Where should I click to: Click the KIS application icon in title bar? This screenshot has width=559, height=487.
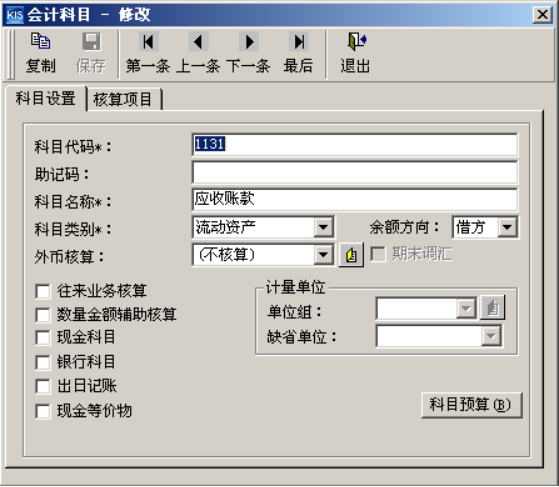(x=14, y=15)
